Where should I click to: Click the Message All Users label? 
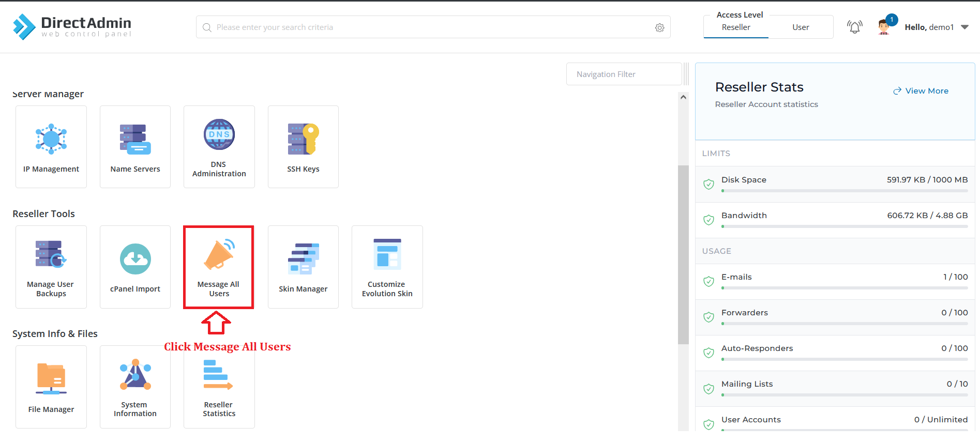pyautogui.click(x=219, y=289)
